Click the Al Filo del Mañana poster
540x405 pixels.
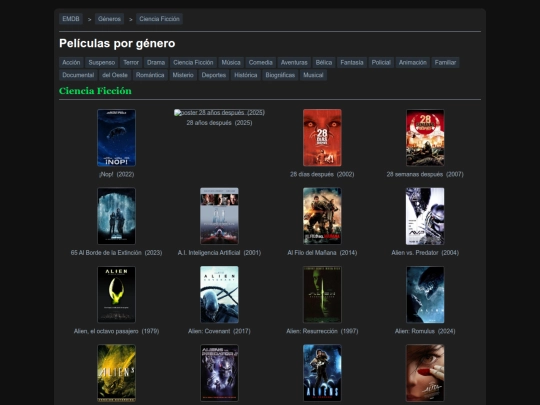[322, 216]
